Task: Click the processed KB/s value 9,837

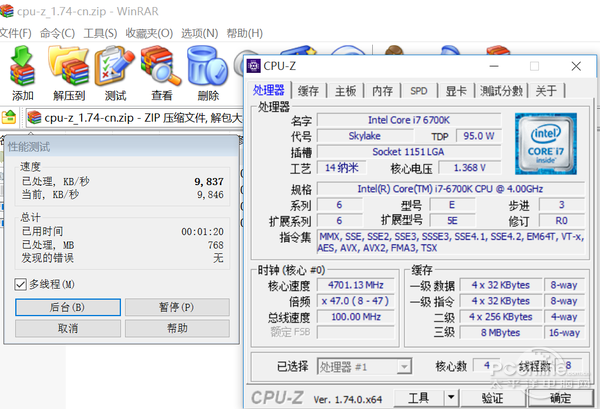Action: point(209,181)
